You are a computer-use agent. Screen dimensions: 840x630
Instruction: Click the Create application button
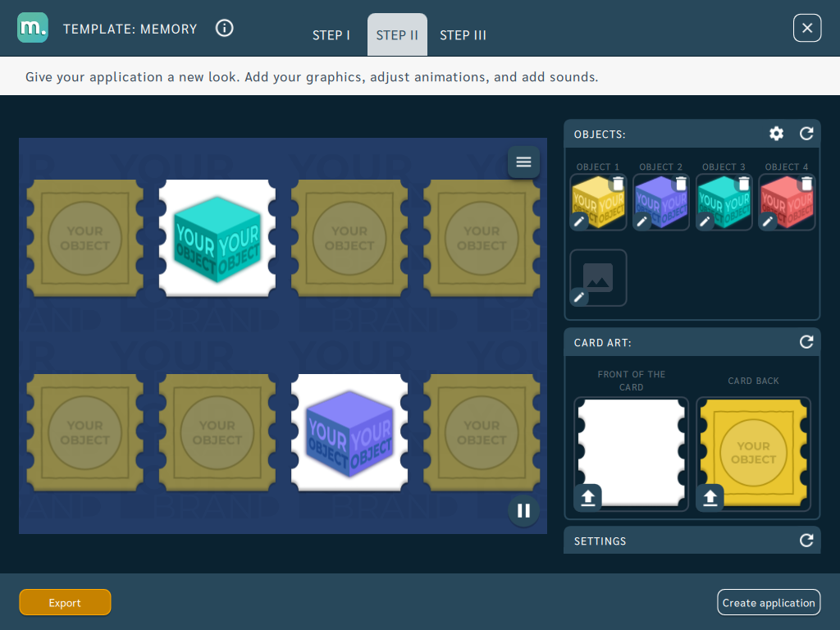[x=769, y=603]
